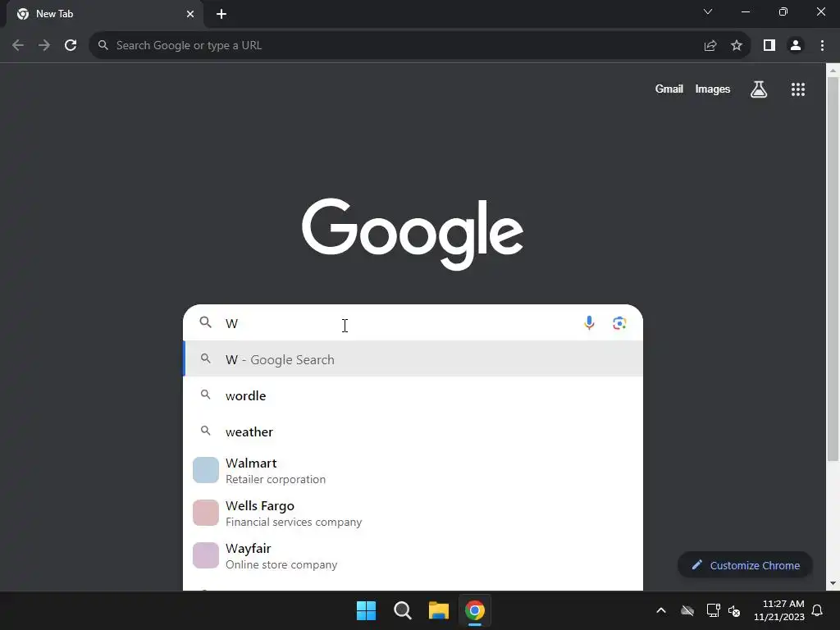
Task: Choose the weather suggestion
Action: point(413,431)
